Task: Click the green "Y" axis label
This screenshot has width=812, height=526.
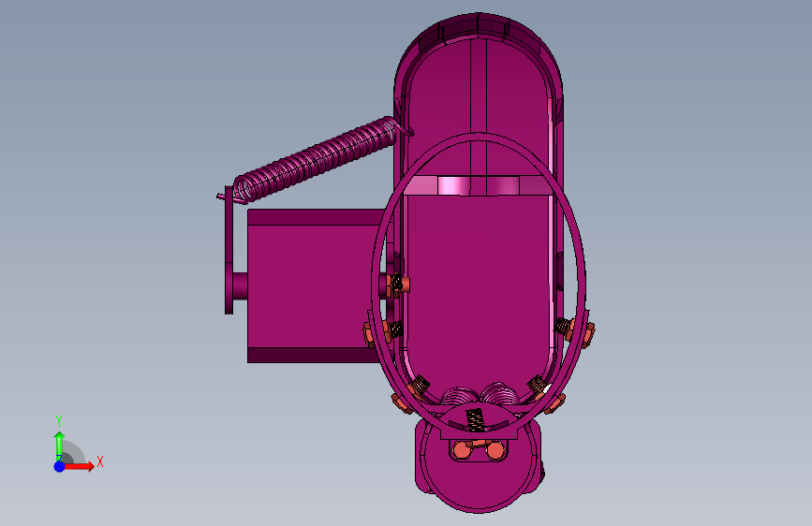Action: point(59,421)
